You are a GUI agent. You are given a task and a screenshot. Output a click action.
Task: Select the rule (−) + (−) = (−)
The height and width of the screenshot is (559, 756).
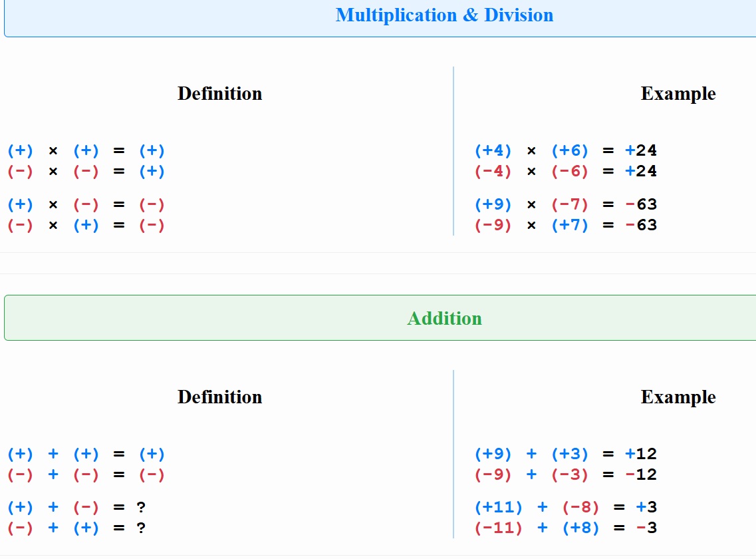pyautogui.click(x=86, y=475)
